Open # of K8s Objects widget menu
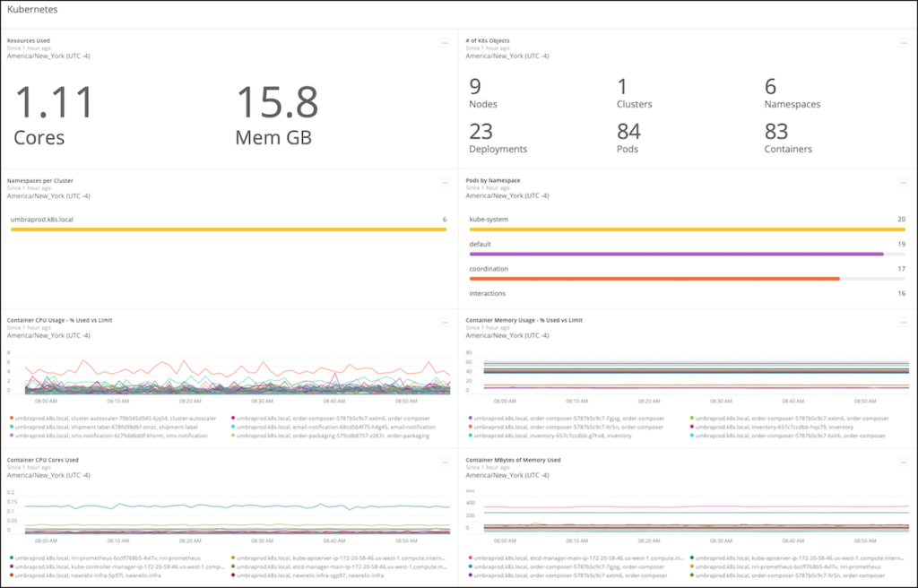918x588 pixels. (903, 42)
